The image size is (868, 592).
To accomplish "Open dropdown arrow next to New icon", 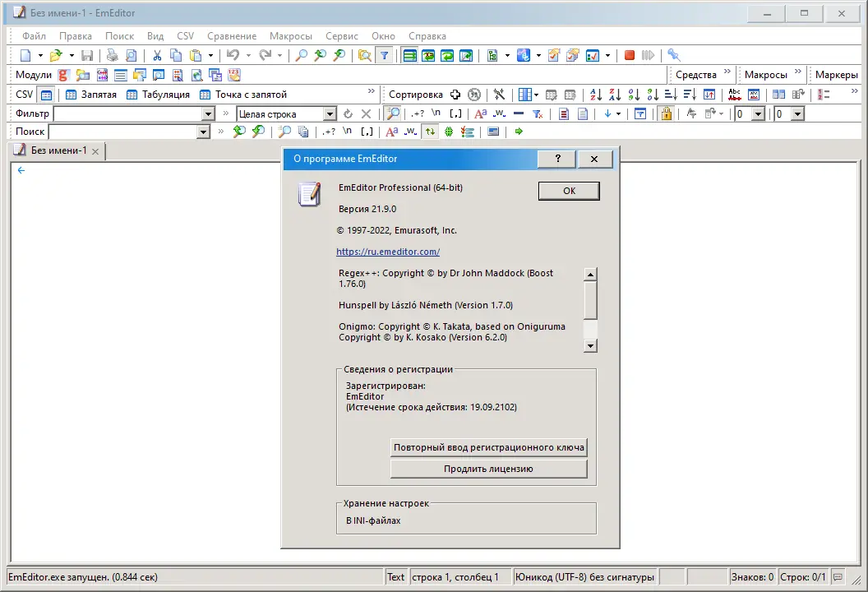I will [39, 55].
